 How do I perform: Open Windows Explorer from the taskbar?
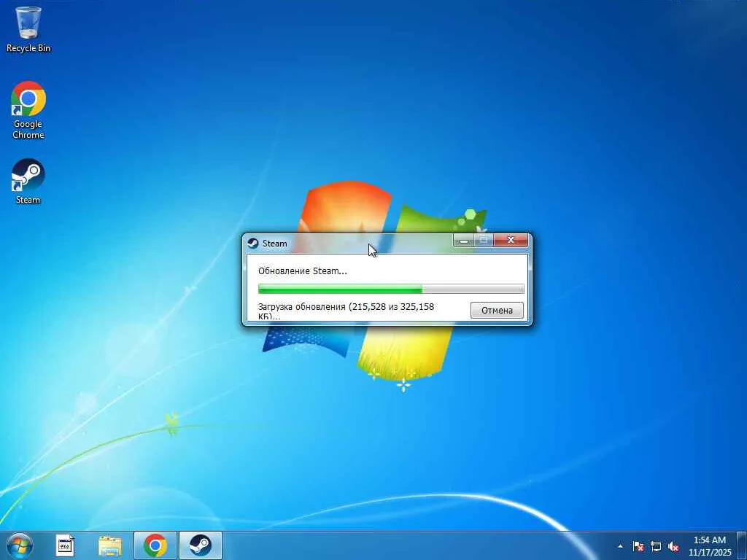[x=110, y=545]
